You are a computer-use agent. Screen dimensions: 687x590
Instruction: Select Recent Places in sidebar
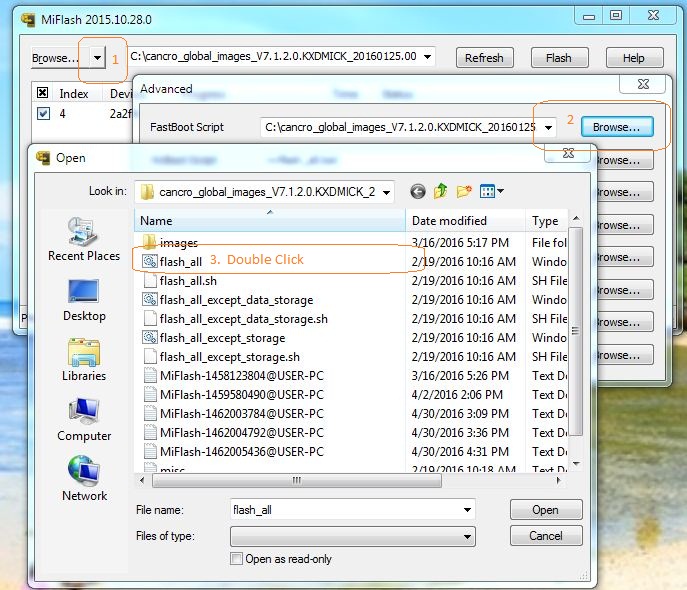(84, 239)
